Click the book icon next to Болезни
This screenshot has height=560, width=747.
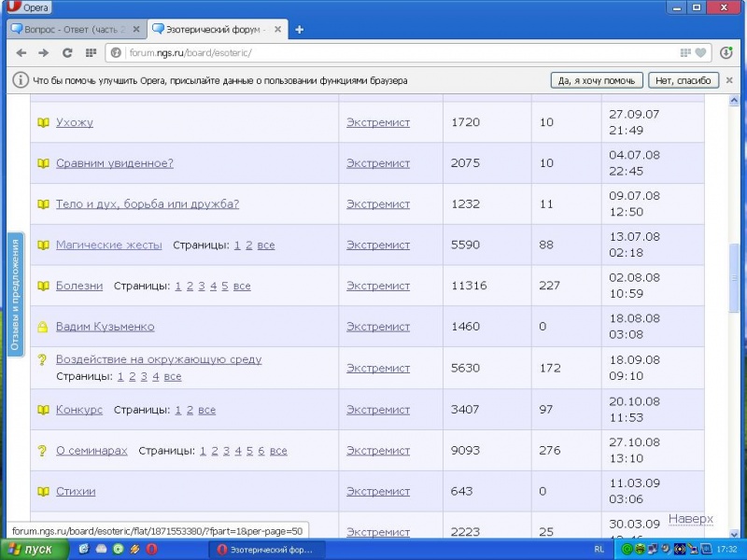(43, 287)
